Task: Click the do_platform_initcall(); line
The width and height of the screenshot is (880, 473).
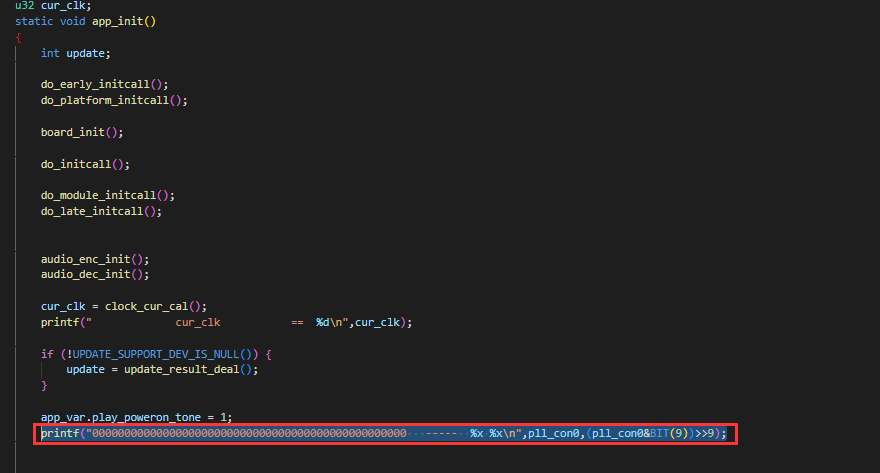Action: [114, 100]
